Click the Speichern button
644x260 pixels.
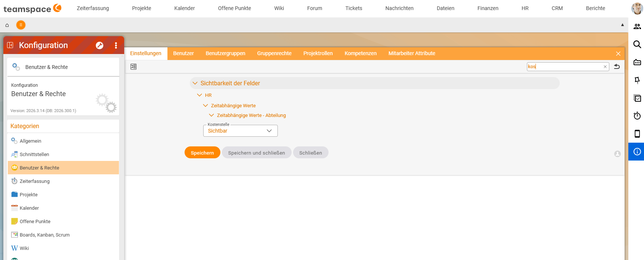click(202, 153)
